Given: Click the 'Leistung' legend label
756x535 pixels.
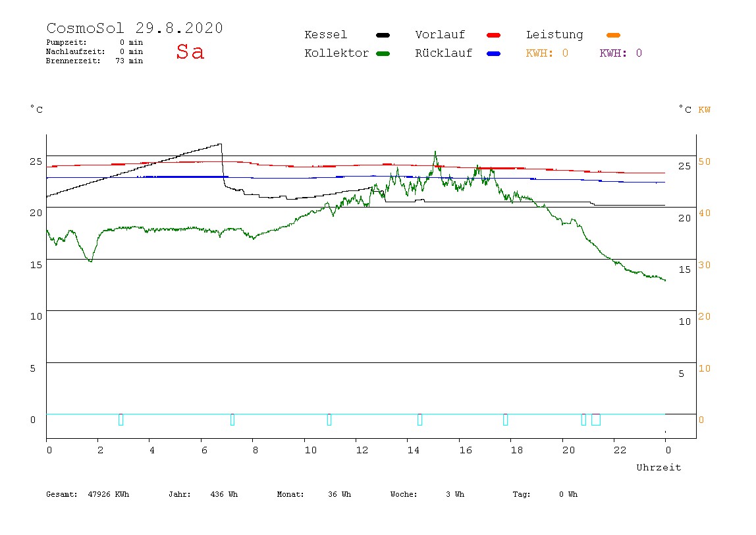Looking at the screenshot, I should [554, 35].
